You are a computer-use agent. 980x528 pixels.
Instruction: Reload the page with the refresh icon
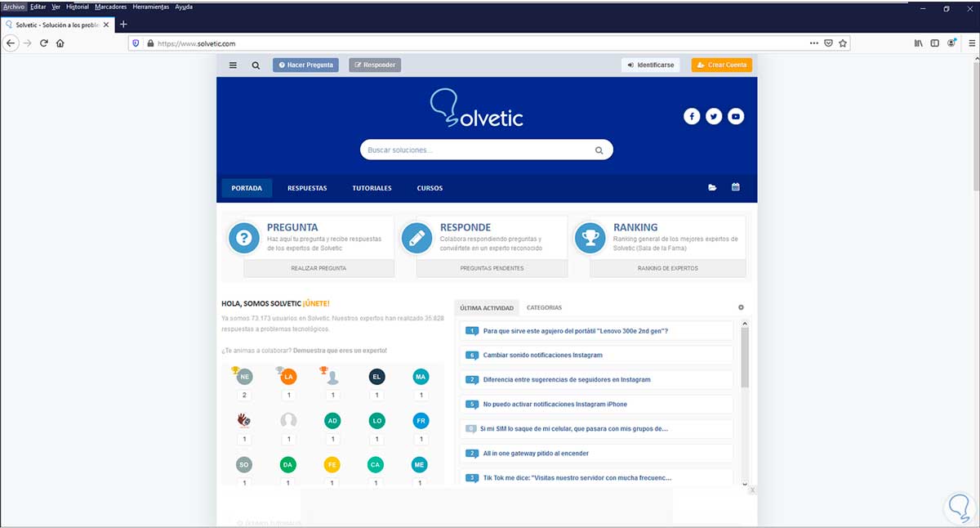[44, 43]
